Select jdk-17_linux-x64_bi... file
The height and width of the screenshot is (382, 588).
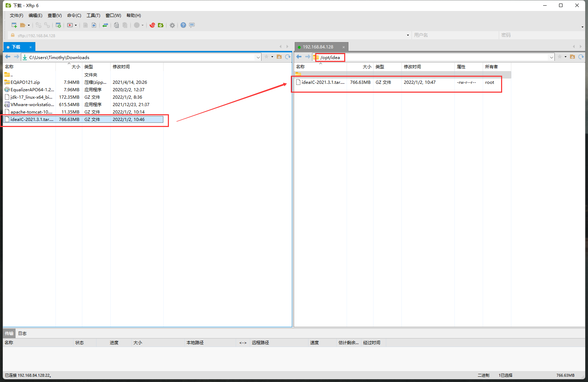coord(83,97)
